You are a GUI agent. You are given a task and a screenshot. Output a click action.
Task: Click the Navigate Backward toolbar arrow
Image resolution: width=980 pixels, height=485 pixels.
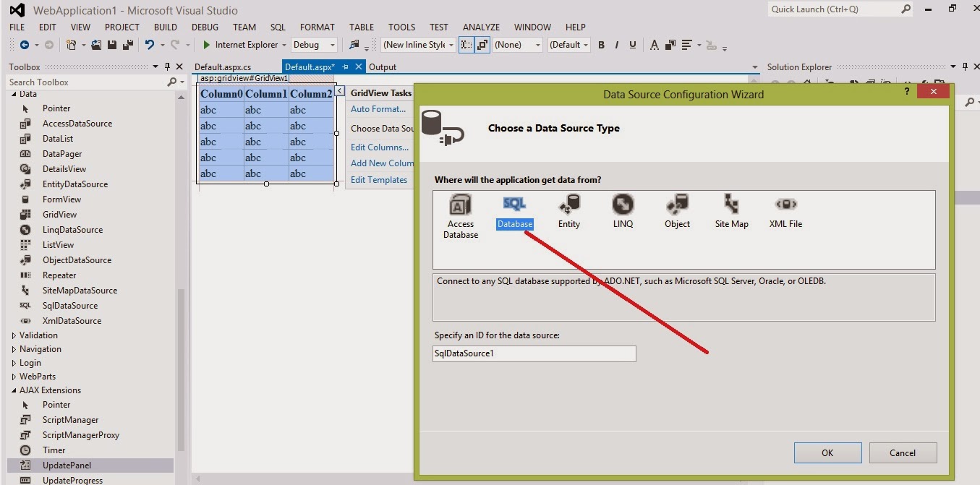click(25, 45)
